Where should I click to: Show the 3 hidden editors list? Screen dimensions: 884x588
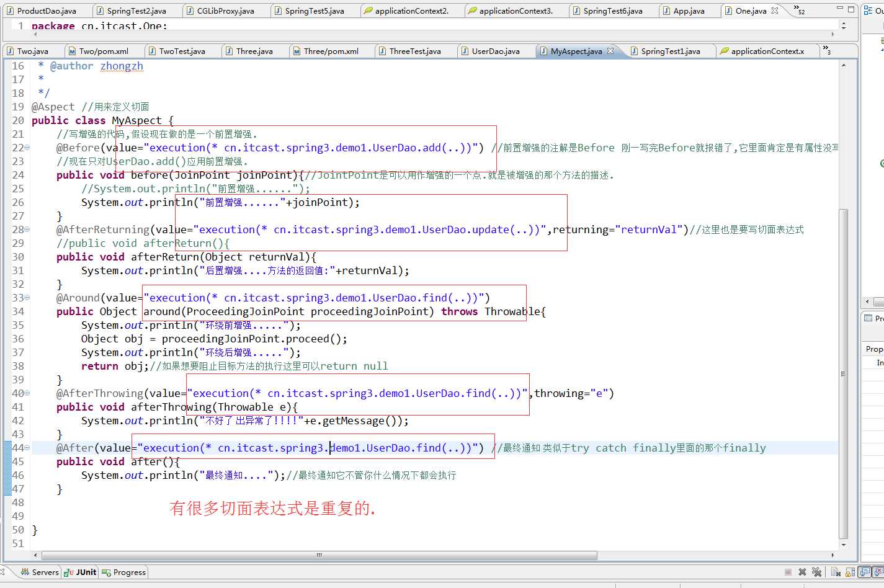[827, 51]
